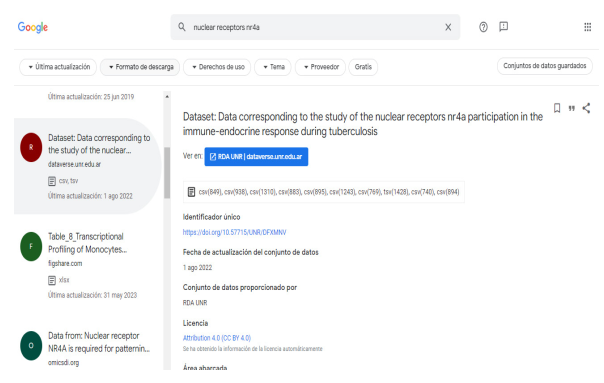Image resolution: width=604 pixels, height=383 pixels.
Task: Open Conjuntos de datos guardados
Action: [x=545, y=66]
